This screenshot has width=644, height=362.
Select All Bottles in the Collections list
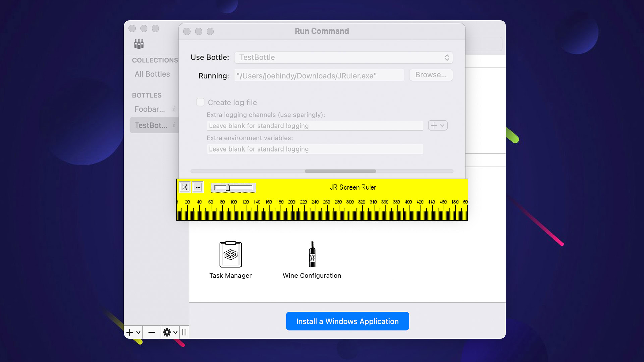tap(152, 74)
